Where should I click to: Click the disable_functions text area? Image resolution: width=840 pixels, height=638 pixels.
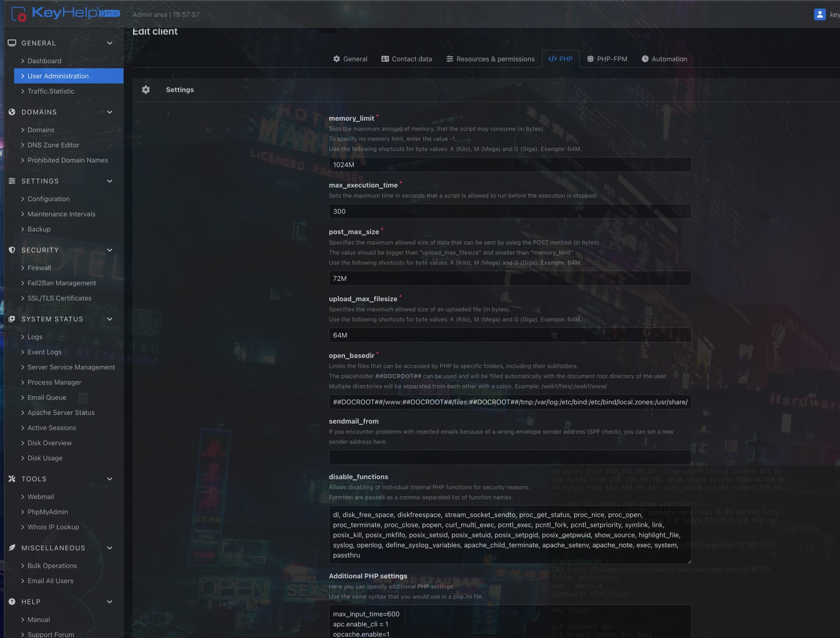(x=509, y=535)
